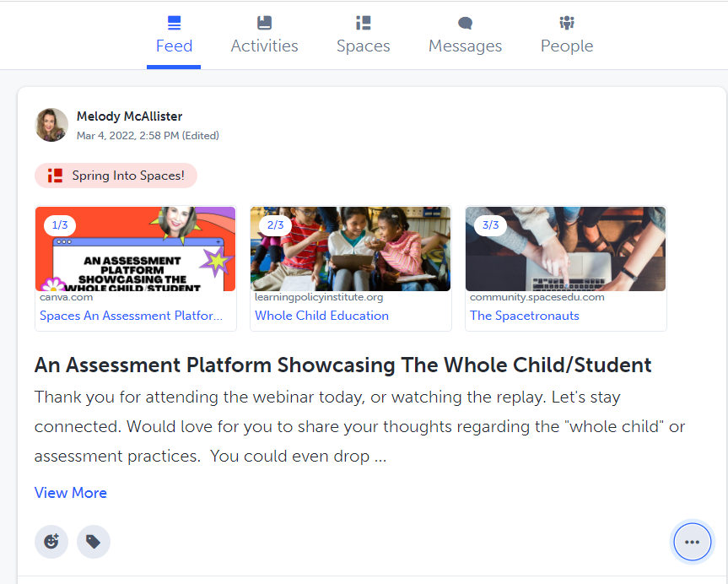
Task: Click the Spaces icon in navigation
Action: click(363, 23)
